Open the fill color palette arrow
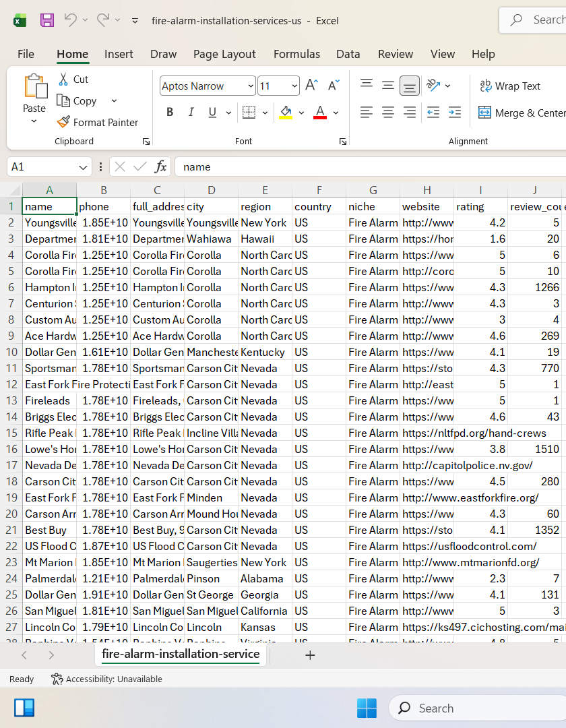This screenshot has height=728, width=566. point(302,113)
